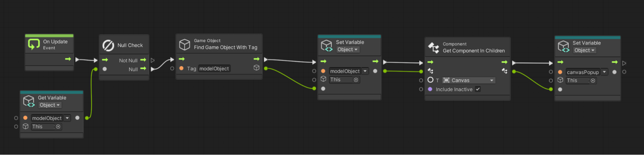Click the Get Component In Children node icon
Screen dimensions: 644x155
click(x=434, y=48)
